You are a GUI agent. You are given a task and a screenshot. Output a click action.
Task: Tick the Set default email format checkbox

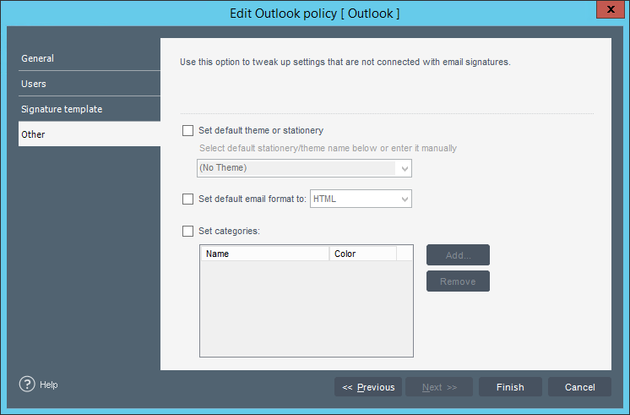(x=188, y=199)
